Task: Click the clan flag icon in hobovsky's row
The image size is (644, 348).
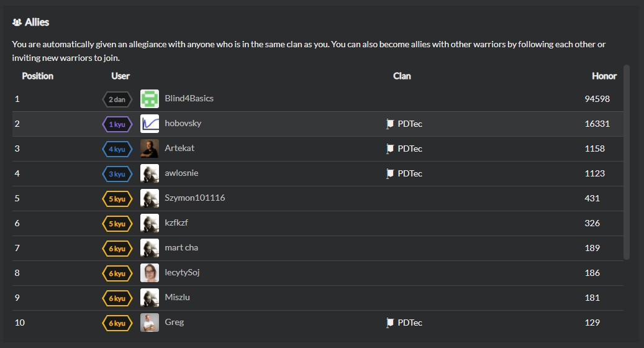Action: (390, 124)
